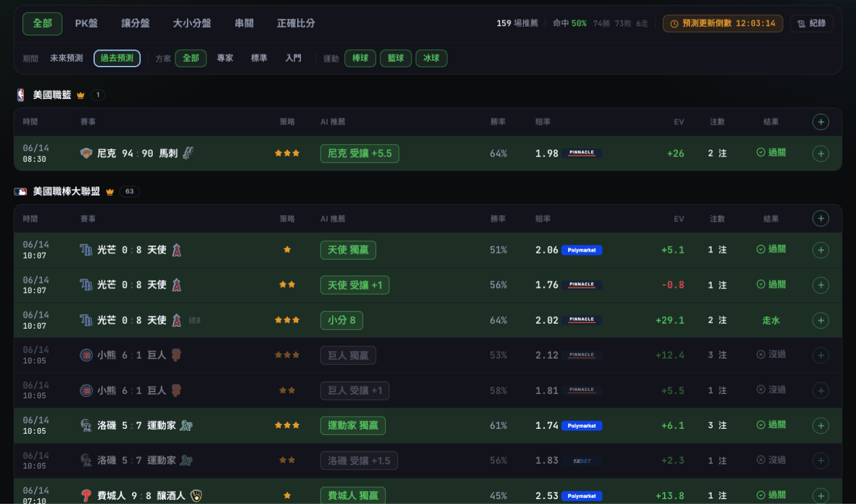Add the 費城人 獨贏 pick via plus
Screen dimensions: 856x504
821,496
